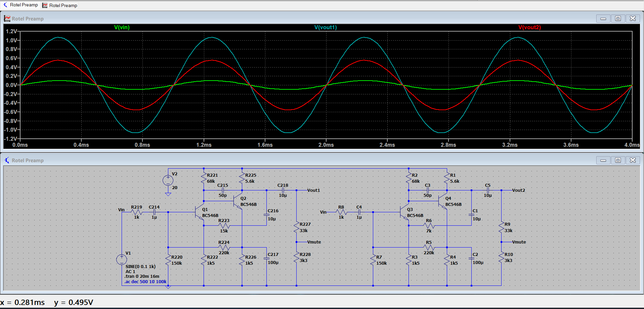Select the V(vin) trace label
644x309 pixels.
pyautogui.click(x=122, y=27)
